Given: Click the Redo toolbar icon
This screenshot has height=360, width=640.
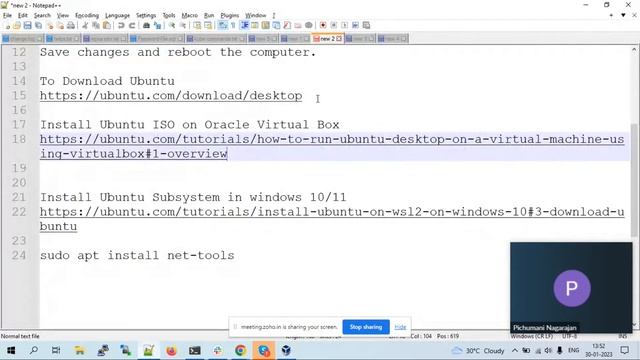Looking at the screenshot, I should coord(132,25).
